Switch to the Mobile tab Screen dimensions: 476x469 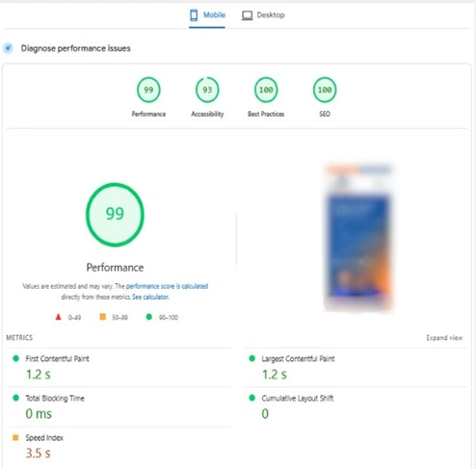click(x=207, y=15)
